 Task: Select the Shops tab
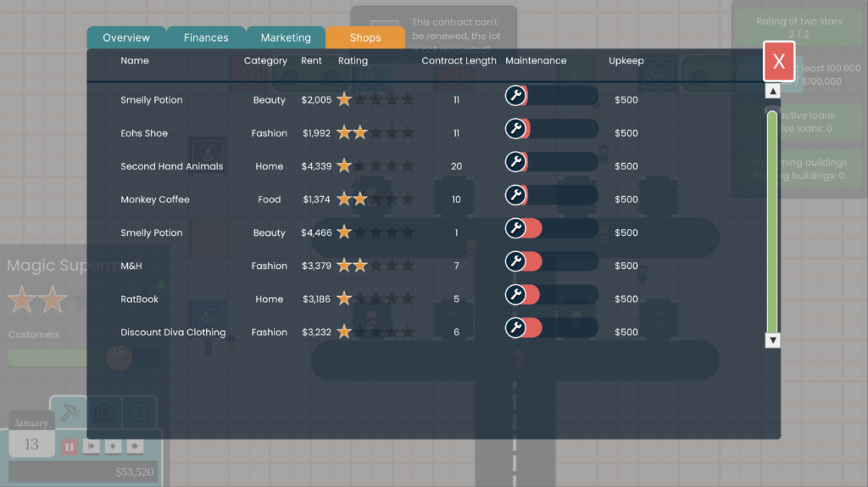tap(365, 38)
